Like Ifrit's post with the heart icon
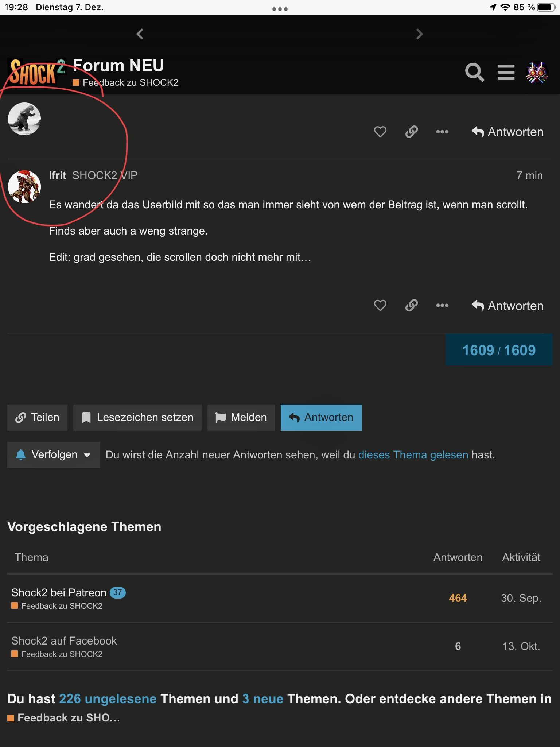 click(380, 305)
